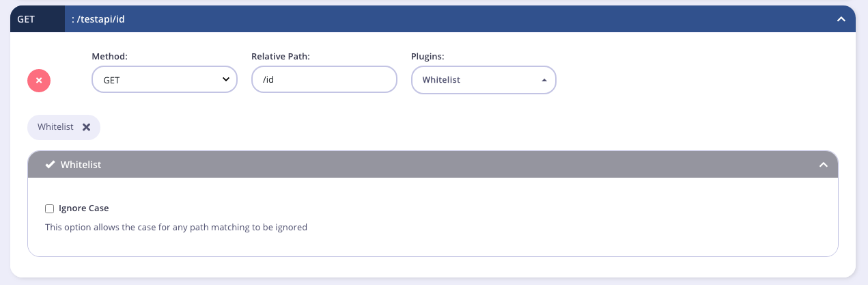Screen dimensions: 868x285
Task: Click the checkmark icon in Whitelist header
Action: pyautogui.click(x=50, y=165)
